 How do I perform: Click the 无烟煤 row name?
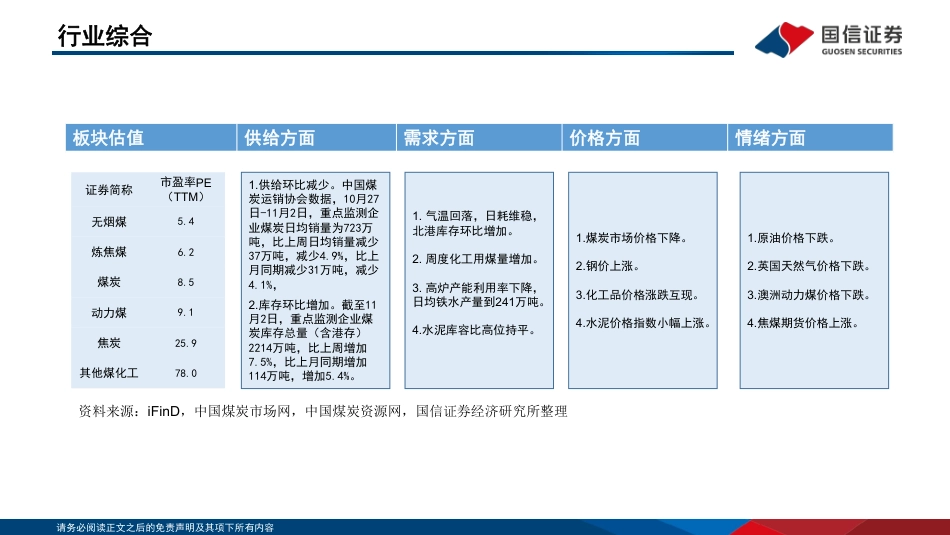click(x=109, y=222)
